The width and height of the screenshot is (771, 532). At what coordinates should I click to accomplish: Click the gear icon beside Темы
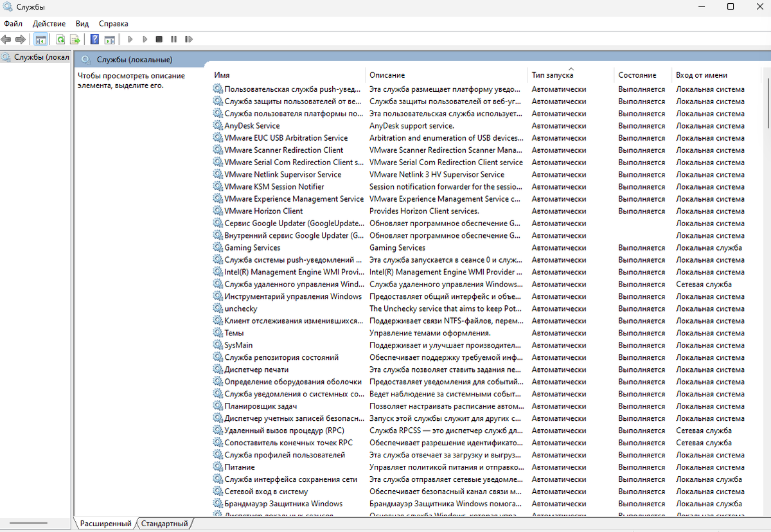[218, 333]
